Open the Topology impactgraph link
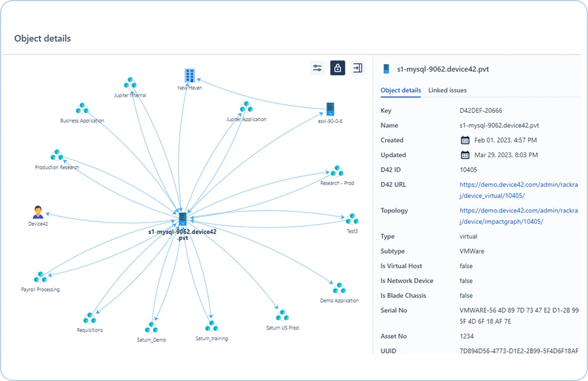This screenshot has height=381, width=588. pyautogui.click(x=519, y=216)
